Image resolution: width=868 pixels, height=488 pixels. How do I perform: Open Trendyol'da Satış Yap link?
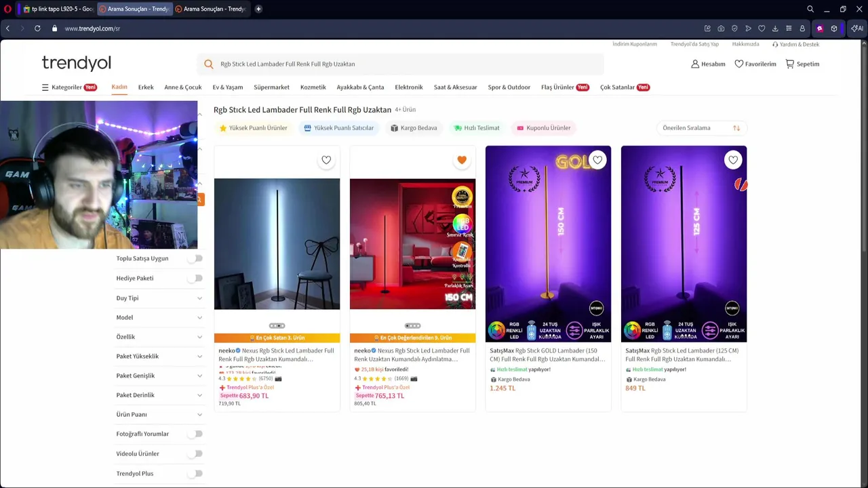click(694, 44)
